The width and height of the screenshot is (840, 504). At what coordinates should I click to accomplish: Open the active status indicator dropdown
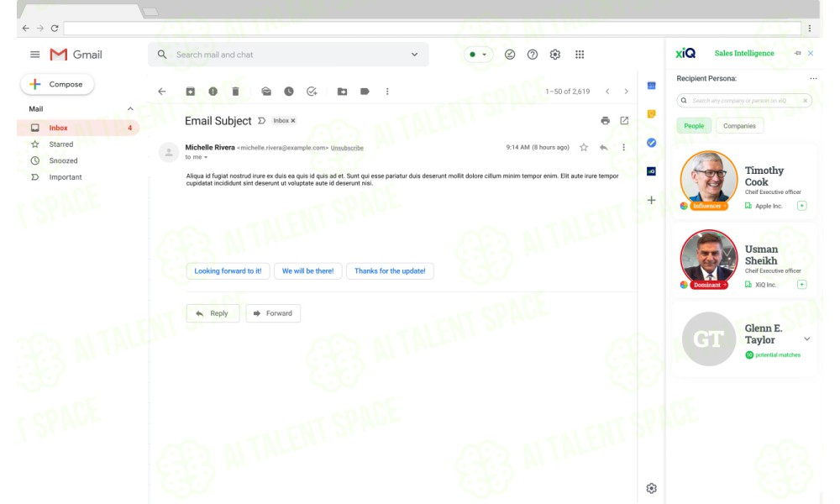tap(478, 55)
